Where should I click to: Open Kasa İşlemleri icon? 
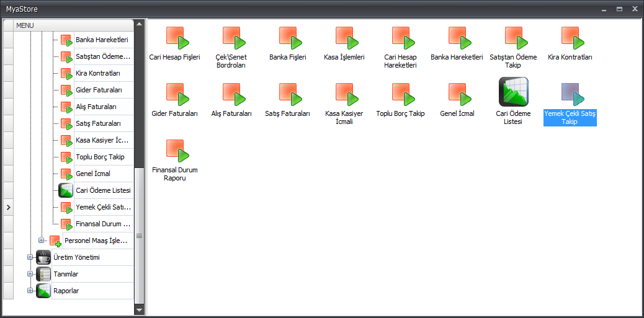pos(347,38)
